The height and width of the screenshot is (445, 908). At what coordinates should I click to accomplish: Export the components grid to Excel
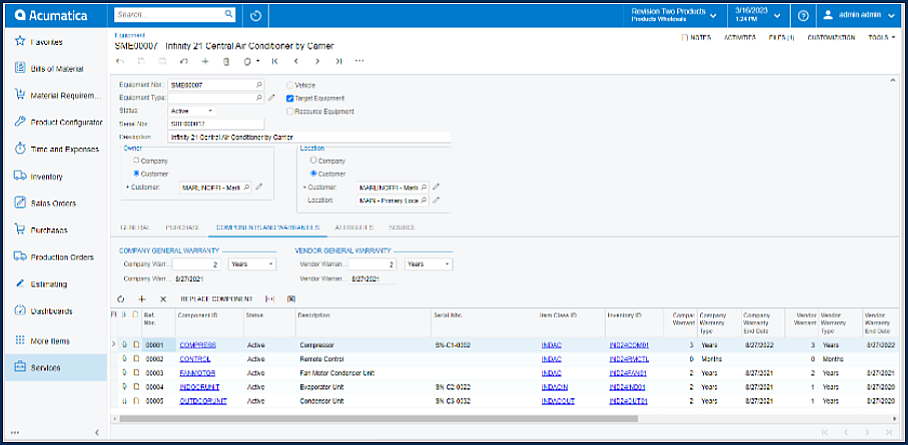coord(291,299)
